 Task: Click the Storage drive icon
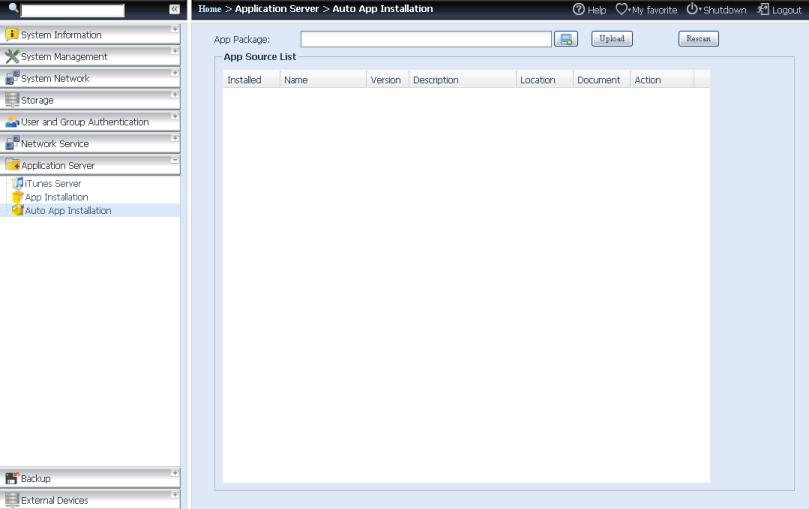click(12, 100)
